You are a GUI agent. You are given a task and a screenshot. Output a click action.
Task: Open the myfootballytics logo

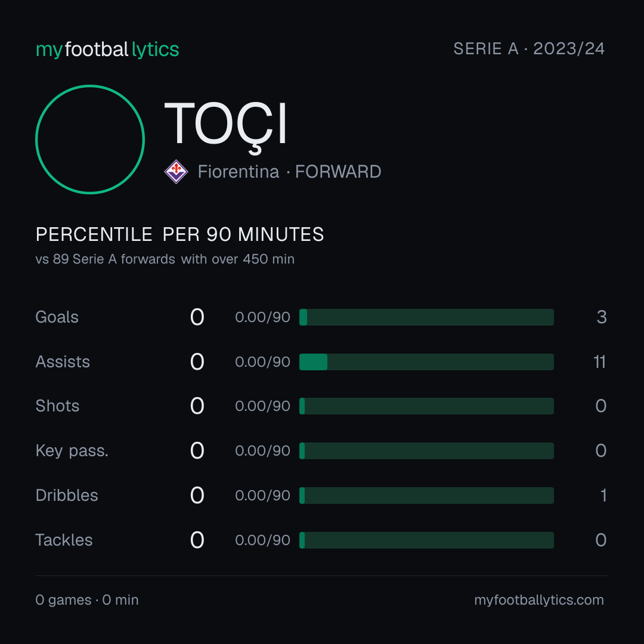[107, 49]
